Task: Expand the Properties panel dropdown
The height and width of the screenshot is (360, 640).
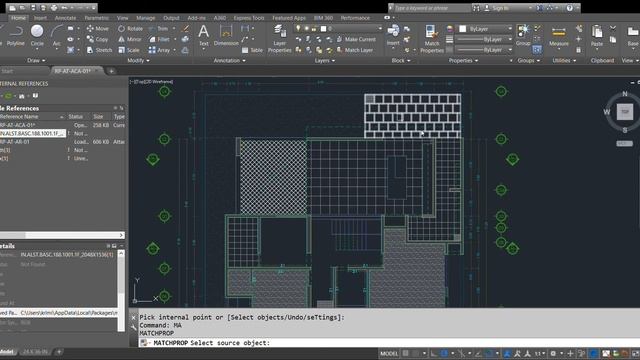Action: click(463, 60)
